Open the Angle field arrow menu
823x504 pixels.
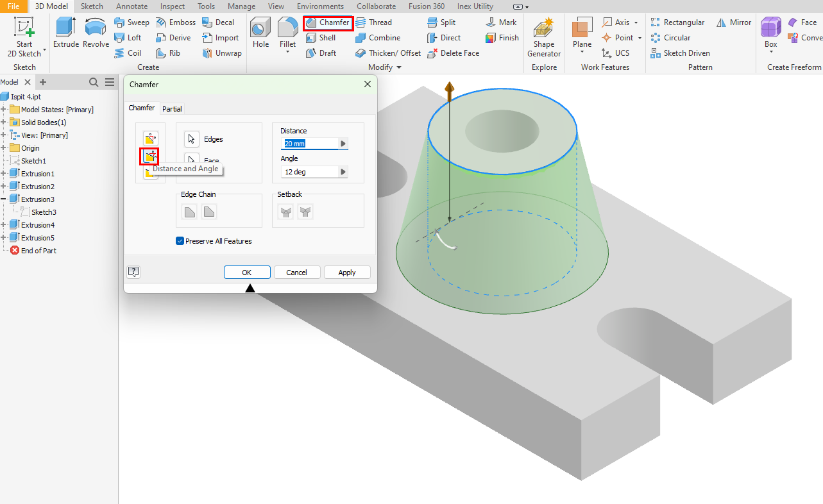pyautogui.click(x=343, y=172)
